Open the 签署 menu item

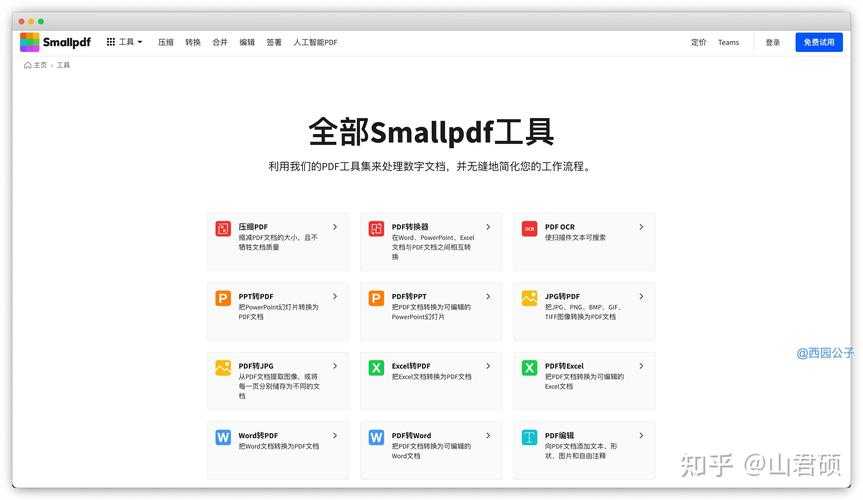click(x=274, y=42)
